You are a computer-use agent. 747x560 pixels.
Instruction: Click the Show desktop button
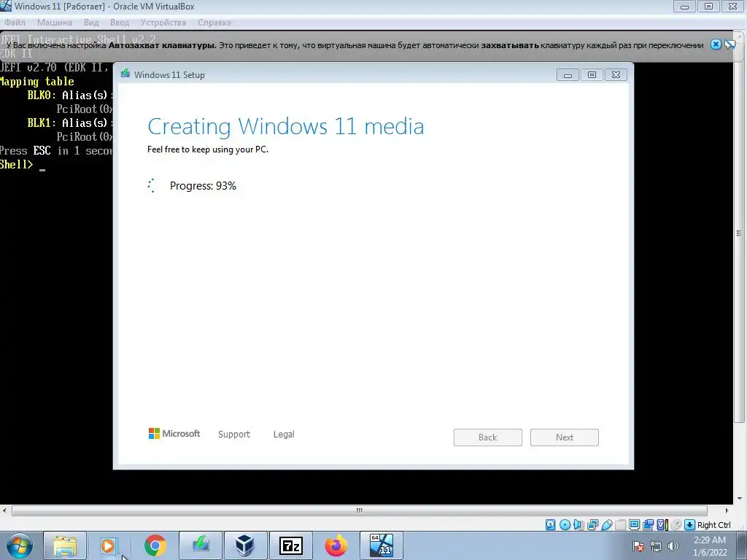742,546
